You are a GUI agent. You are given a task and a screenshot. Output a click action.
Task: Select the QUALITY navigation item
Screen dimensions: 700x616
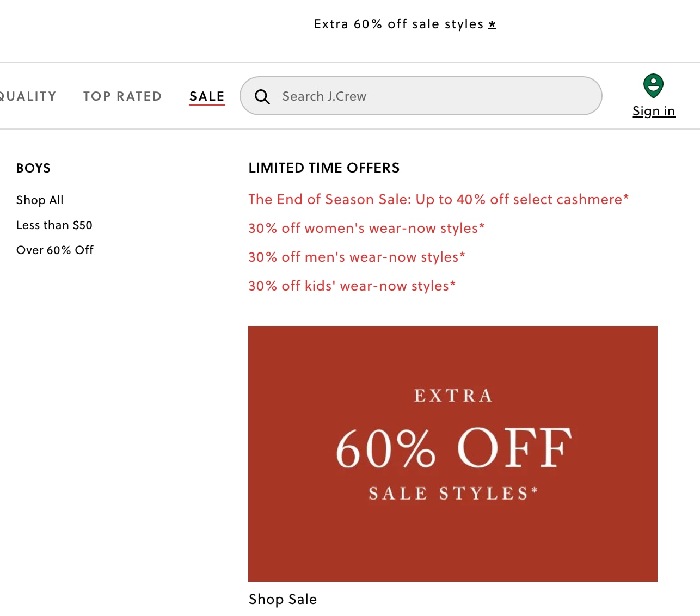(x=27, y=96)
